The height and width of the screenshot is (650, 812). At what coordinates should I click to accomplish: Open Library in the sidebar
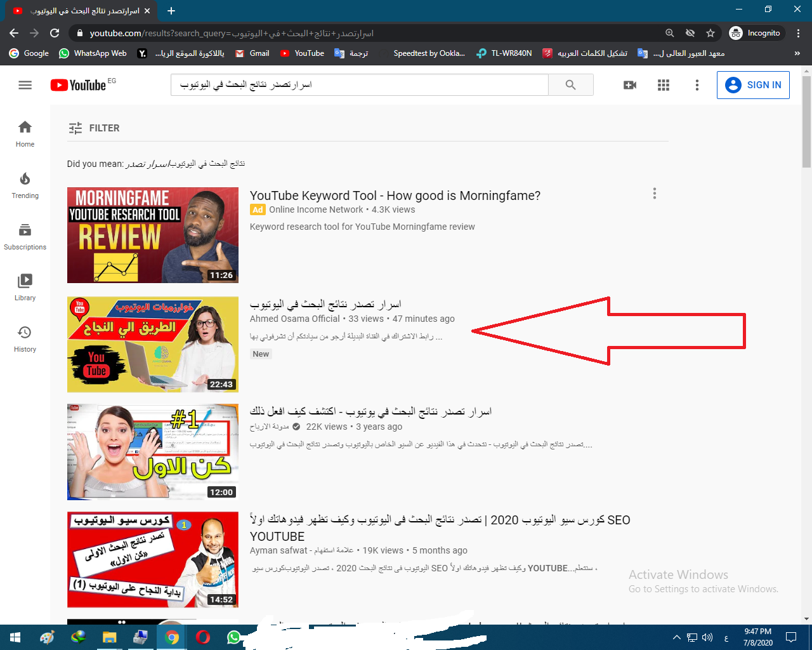(x=25, y=288)
